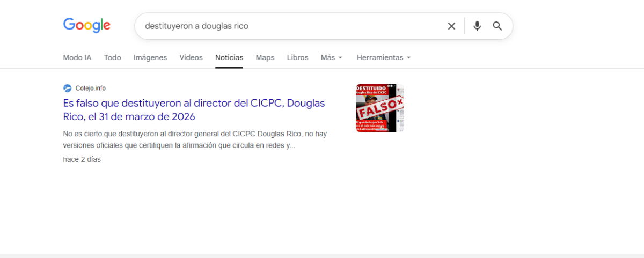Open the Libros tab

298,57
